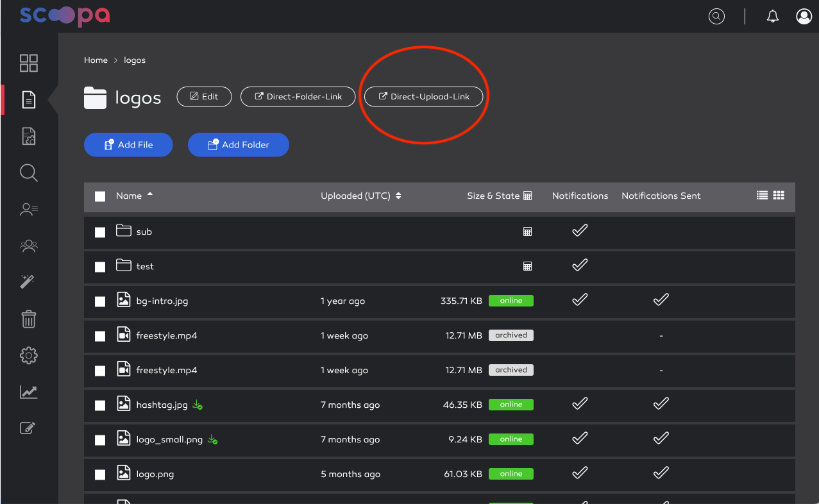The width and height of the screenshot is (819, 504).
Task: Click the Scoopa logo
Action: point(64,15)
